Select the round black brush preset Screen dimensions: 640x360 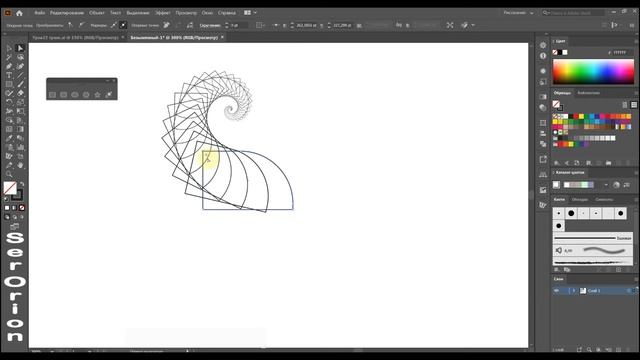[571, 213]
